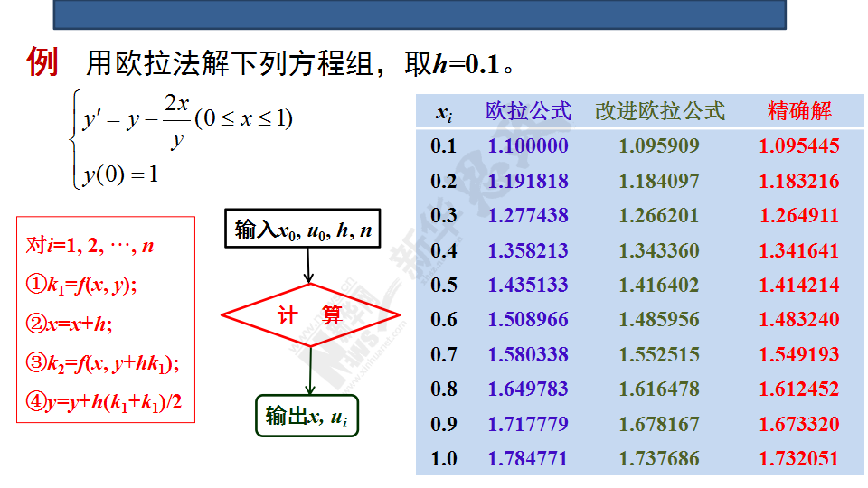Click exact value 1.673320
Image resolution: width=868 pixels, height=488 pixels.
point(798,424)
